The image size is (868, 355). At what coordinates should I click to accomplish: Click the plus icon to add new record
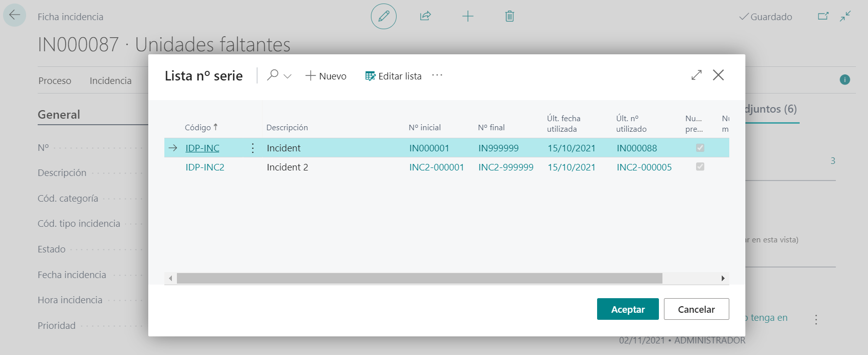tap(467, 17)
